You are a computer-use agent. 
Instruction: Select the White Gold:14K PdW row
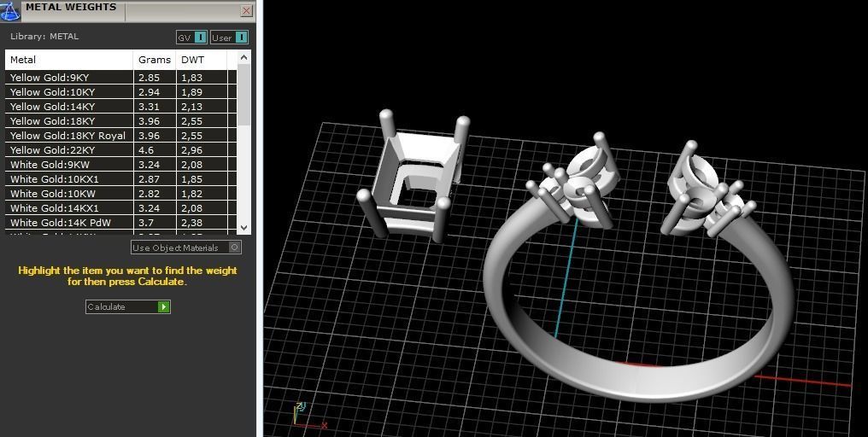click(x=120, y=223)
